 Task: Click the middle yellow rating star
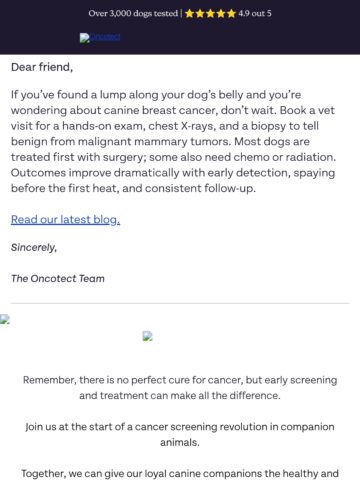[210, 14]
